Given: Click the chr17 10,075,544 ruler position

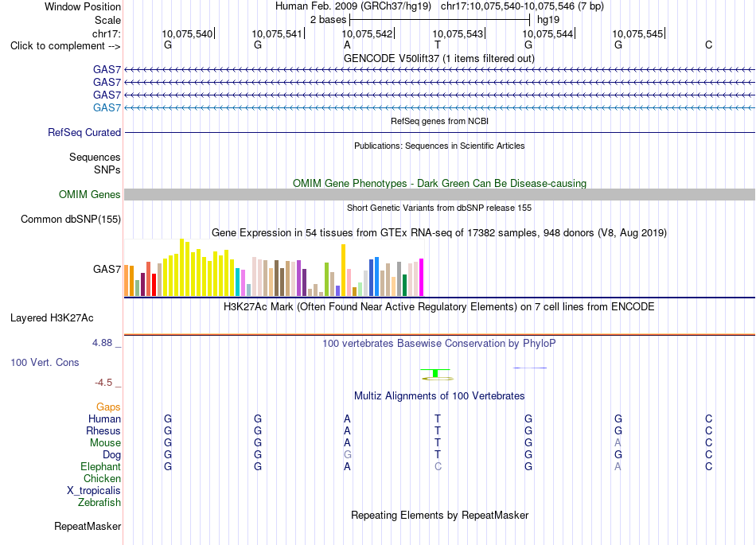Looking at the screenshot, I should 548,33.
